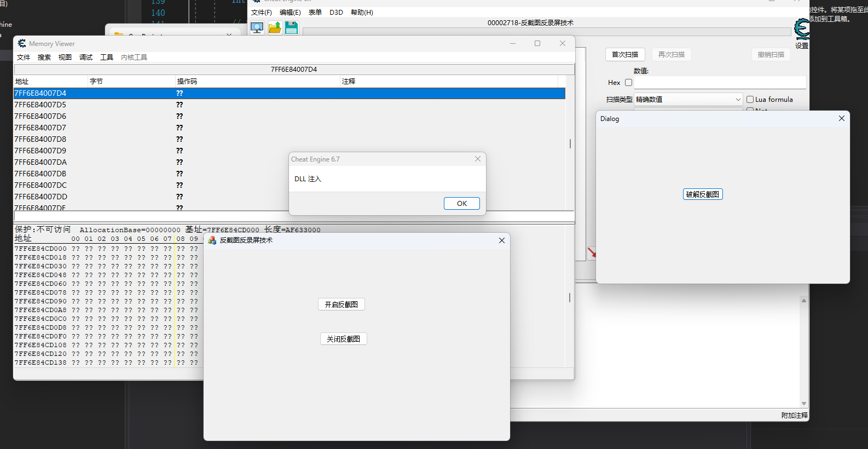Click the hex dump vertical scrollbar thumb

click(570, 297)
